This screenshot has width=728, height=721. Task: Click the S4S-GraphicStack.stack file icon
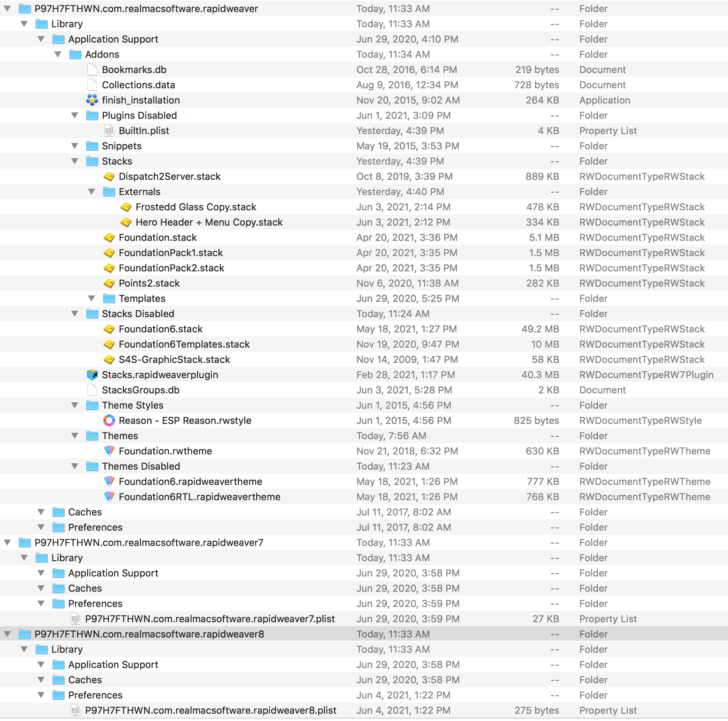(x=109, y=359)
